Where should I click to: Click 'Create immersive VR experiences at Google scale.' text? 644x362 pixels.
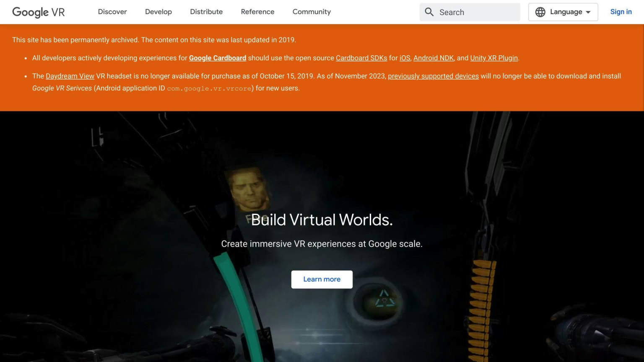click(x=322, y=244)
